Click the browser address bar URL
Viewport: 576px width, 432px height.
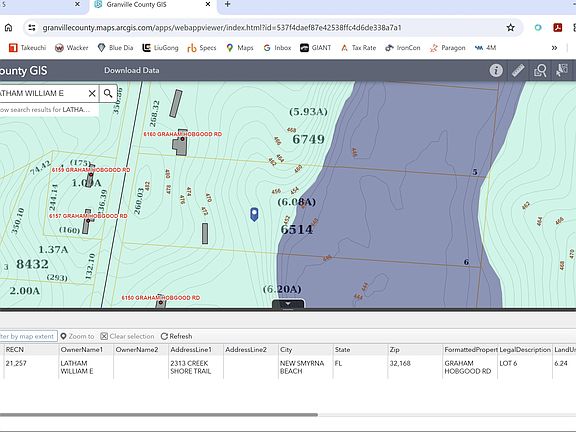coord(222,28)
